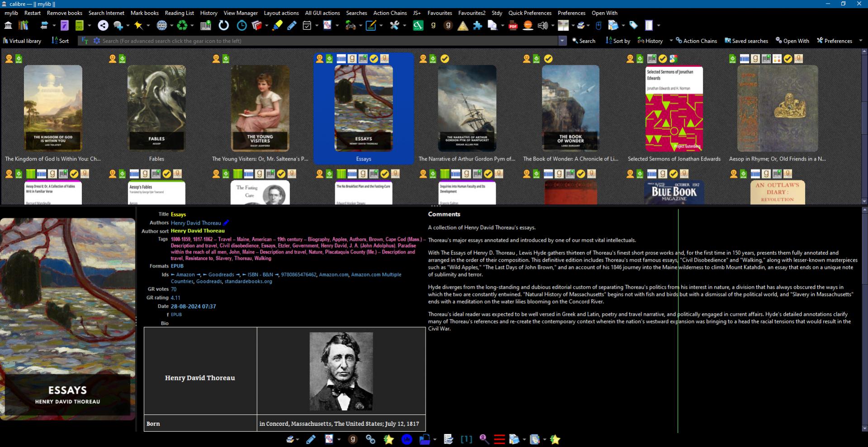868x447 pixels.
Task: Open dropdown arrow beside the speaker icon
Action: click(x=552, y=26)
